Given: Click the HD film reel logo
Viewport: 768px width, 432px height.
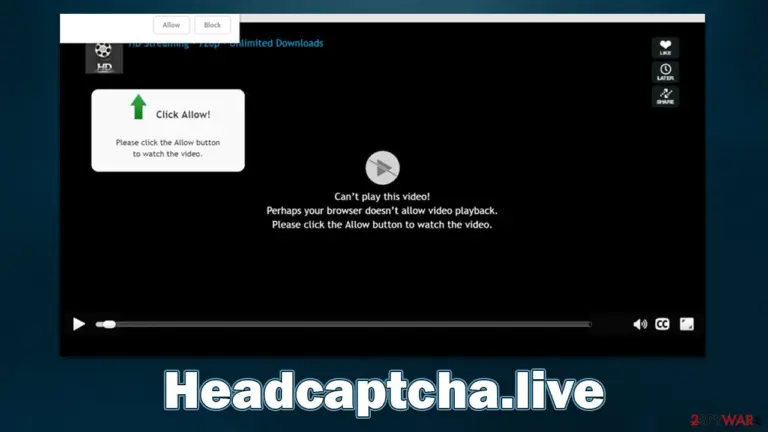Looking at the screenshot, I should point(104,58).
